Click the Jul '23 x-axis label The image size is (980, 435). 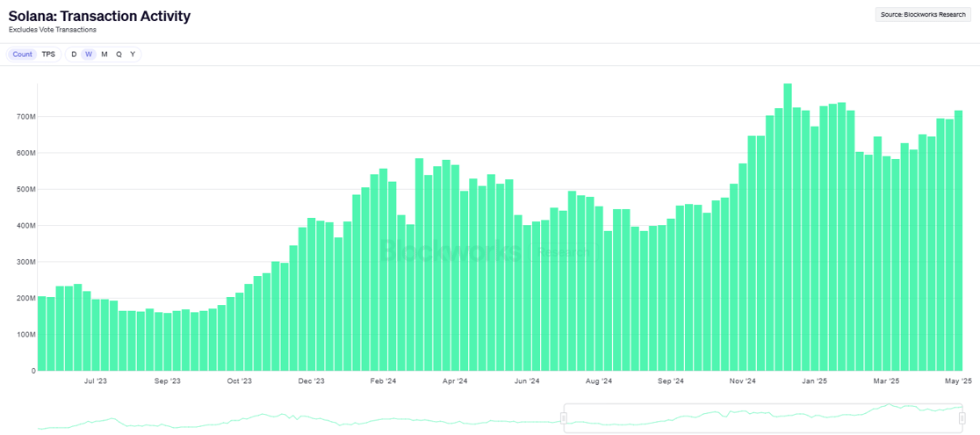96,381
